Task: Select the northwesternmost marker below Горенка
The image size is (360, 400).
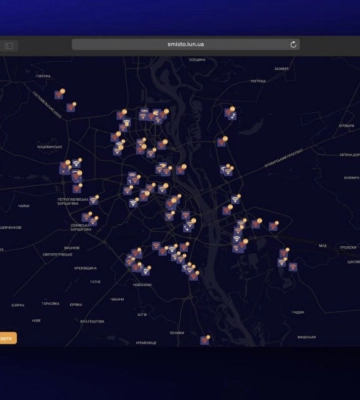Action: [x=59, y=95]
